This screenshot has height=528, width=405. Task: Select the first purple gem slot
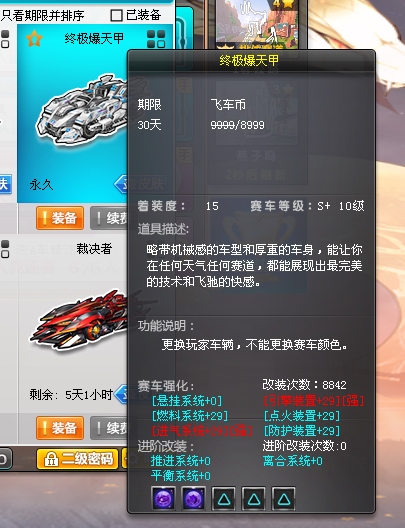click(163, 498)
